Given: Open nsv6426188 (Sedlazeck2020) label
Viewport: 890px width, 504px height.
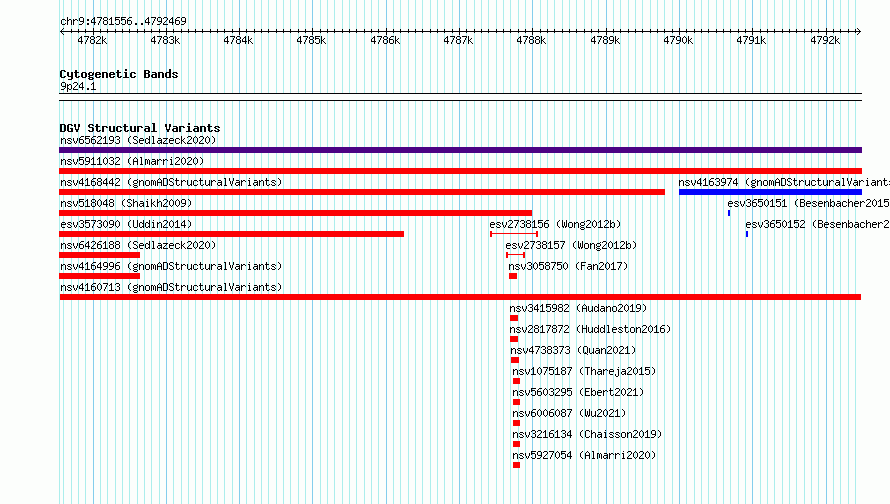Looking at the screenshot, I should coord(138,245).
